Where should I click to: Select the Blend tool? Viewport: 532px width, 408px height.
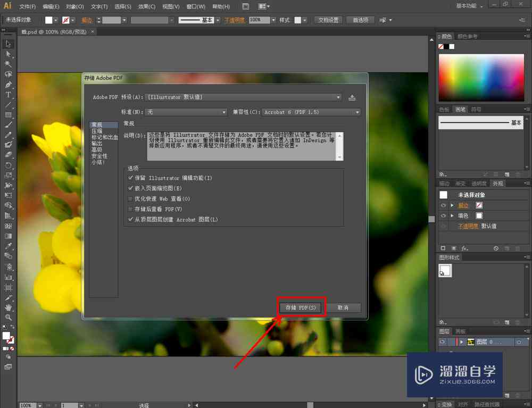pos(8,256)
